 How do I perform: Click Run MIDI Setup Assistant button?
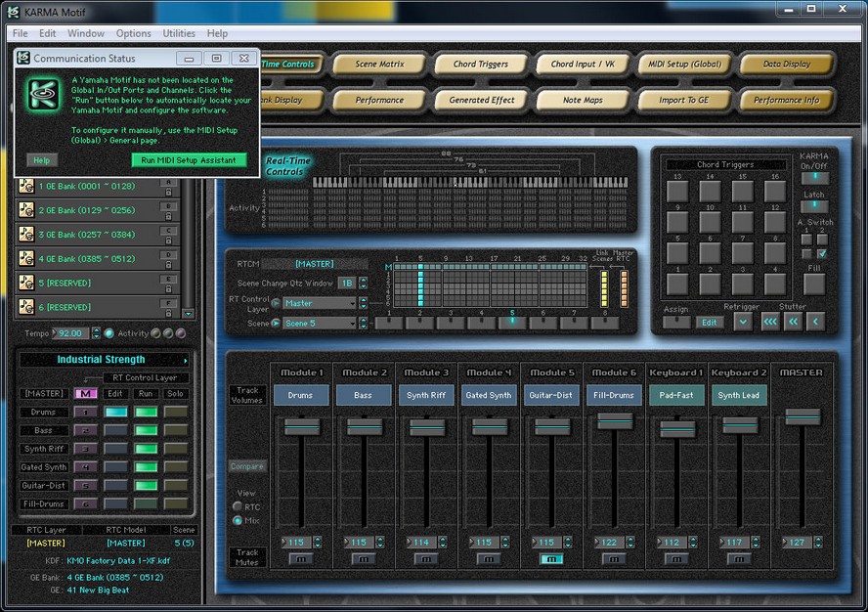coord(189,160)
